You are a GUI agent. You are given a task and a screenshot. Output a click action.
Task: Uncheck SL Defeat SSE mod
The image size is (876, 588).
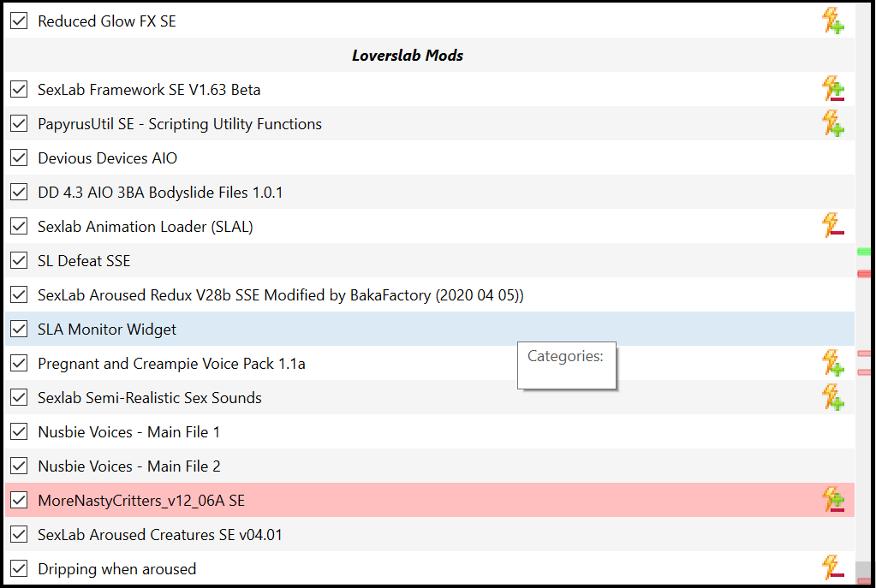pyautogui.click(x=19, y=261)
